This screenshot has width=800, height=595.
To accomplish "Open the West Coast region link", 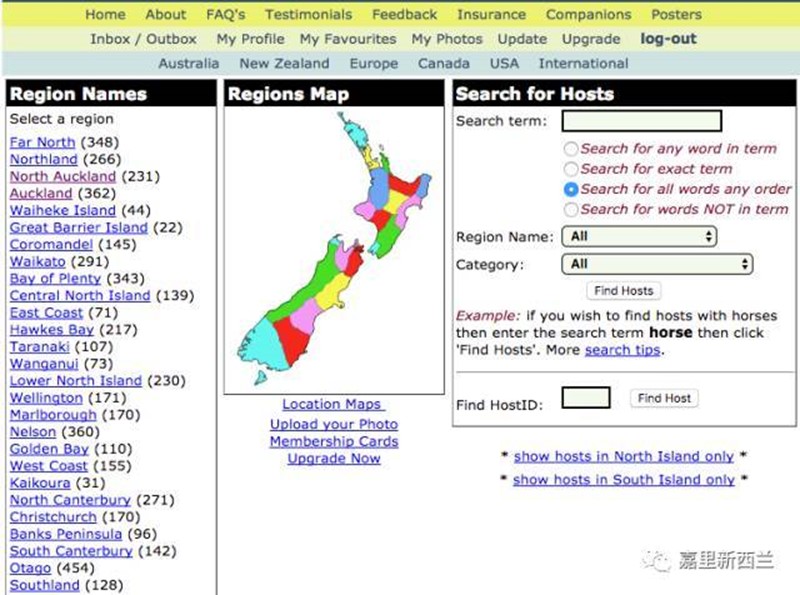I will point(48,466).
